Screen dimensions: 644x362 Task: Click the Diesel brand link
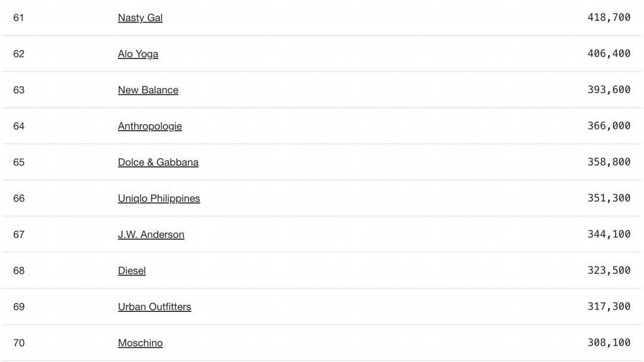click(x=132, y=271)
